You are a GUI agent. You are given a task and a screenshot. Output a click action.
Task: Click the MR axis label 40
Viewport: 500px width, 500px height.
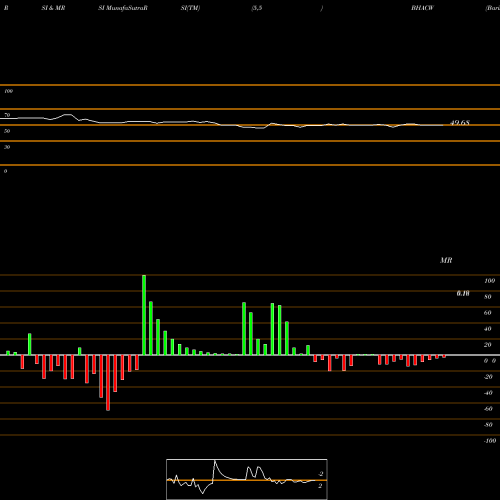[x=487, y=329]
